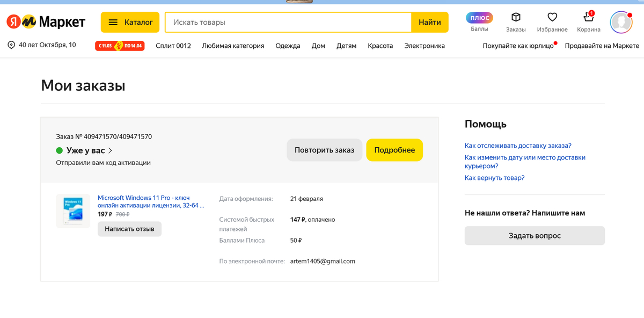Select the Мои заказы heading
Image resolution: width=644 pixels, height=318 pixels.
point(83,85)
